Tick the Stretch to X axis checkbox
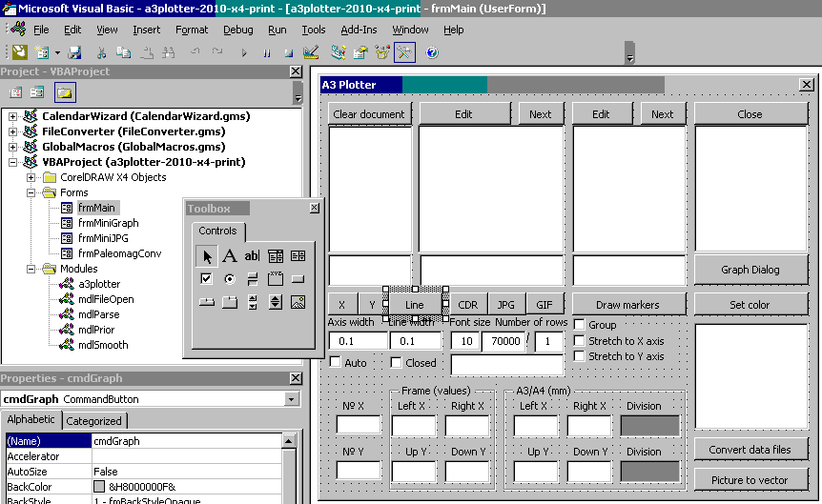This screenshot has width=822, height=504. tap(579, 340)
